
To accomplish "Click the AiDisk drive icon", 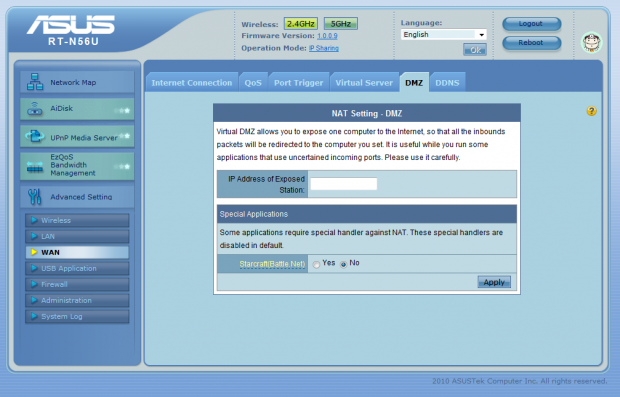I will [x=35, y=109].
